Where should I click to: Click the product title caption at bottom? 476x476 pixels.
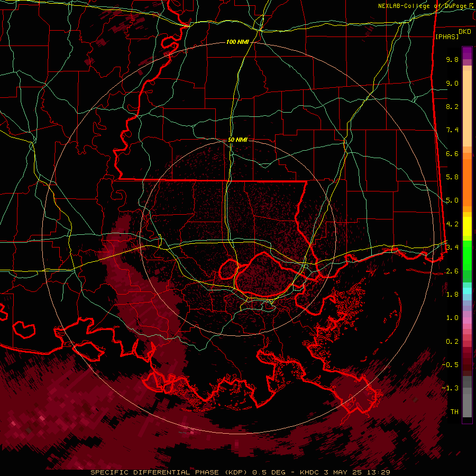tap(240, 472)
